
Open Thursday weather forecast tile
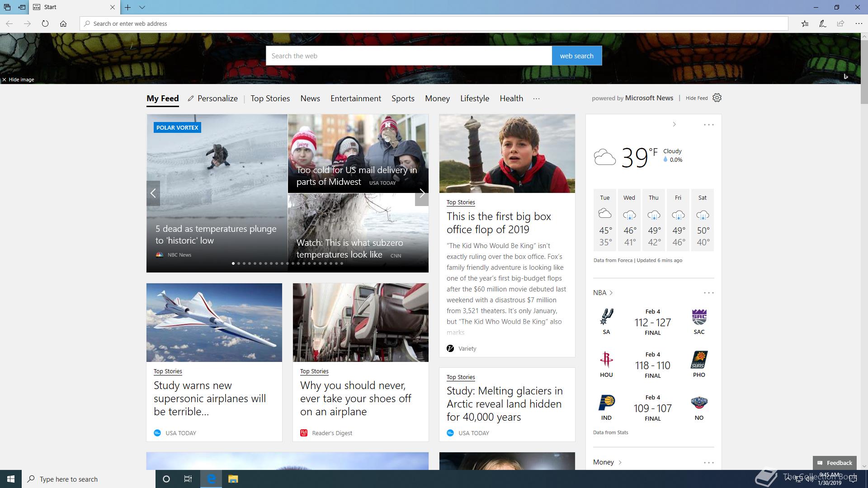(654, 220)
